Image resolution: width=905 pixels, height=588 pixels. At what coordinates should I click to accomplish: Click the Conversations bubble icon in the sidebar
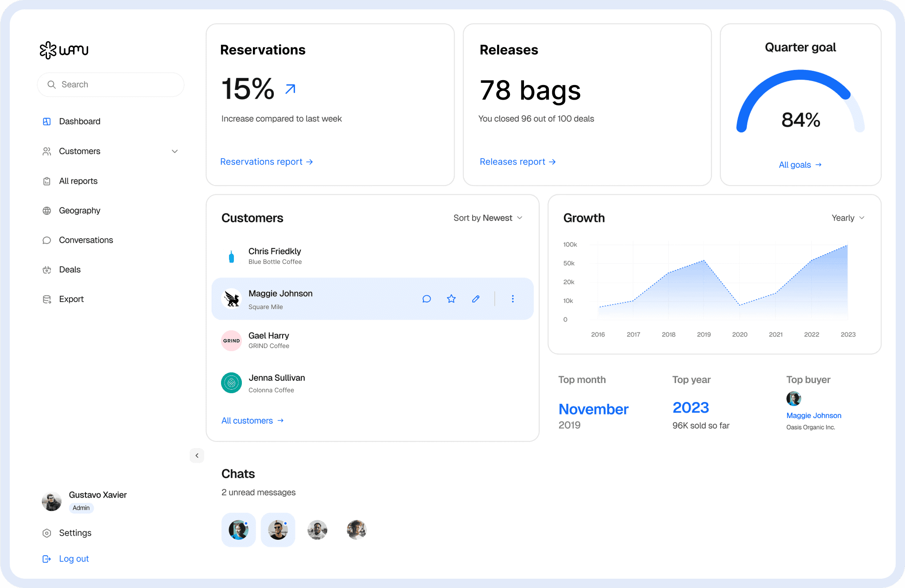tap(47, 240)
